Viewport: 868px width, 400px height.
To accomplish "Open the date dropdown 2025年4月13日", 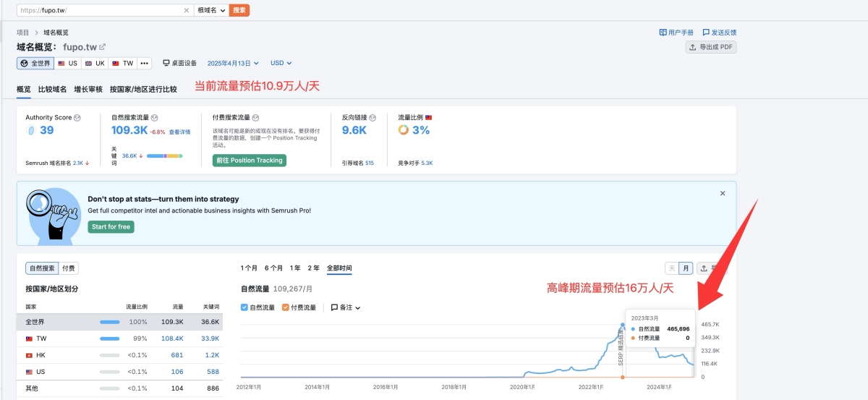I will (x=233, y=63).
